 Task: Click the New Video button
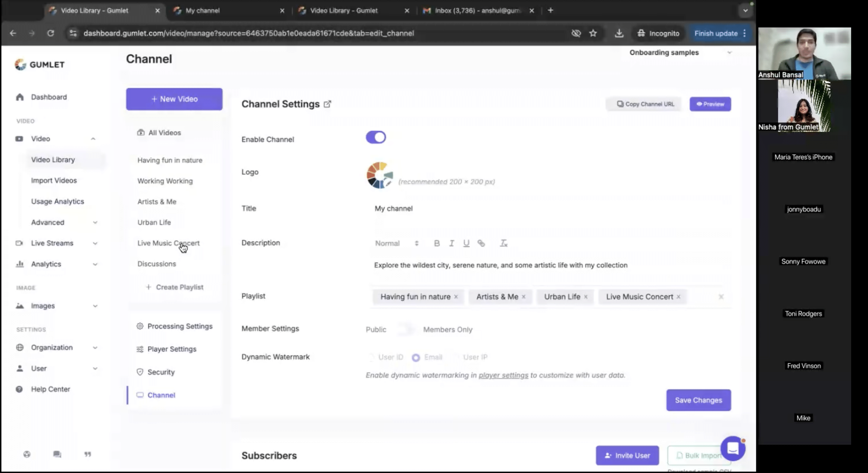(x=174, y=99)
